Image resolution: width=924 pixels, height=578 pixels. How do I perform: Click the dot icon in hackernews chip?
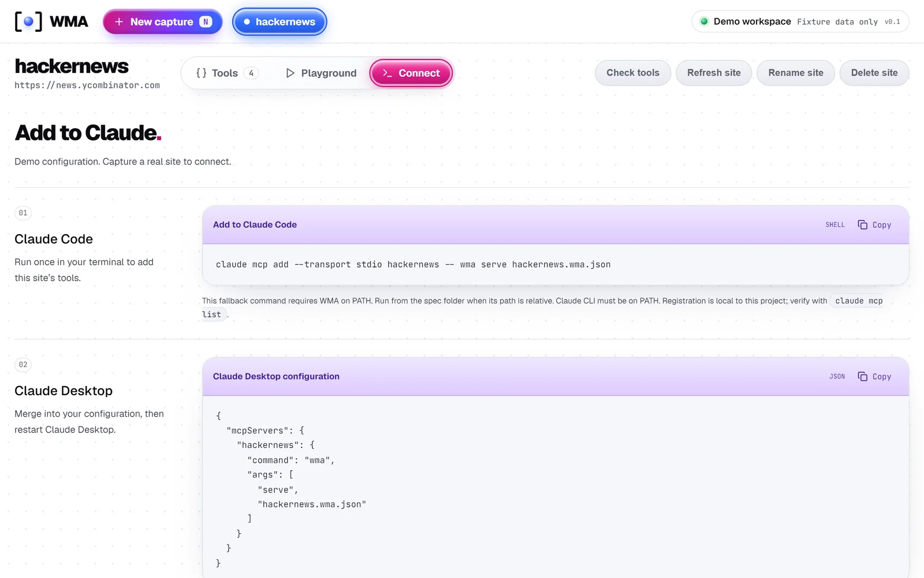coord(247,22)
